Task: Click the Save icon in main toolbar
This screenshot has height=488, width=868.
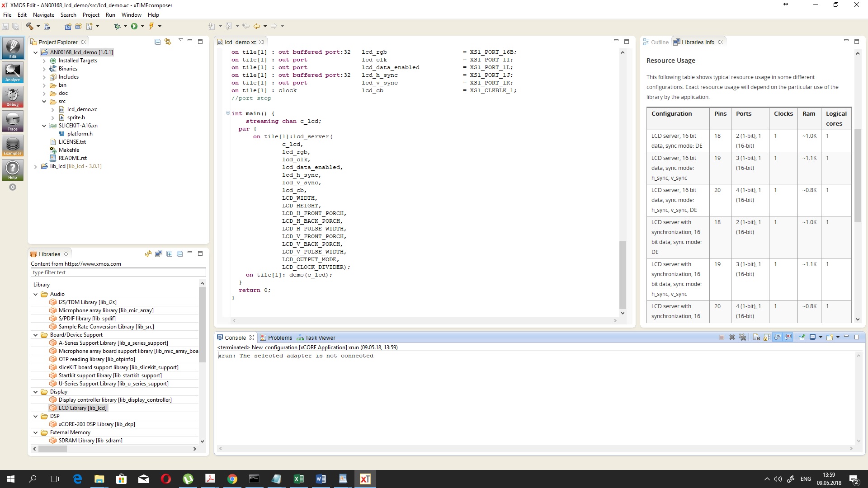Action: click(x=5, y=26)
